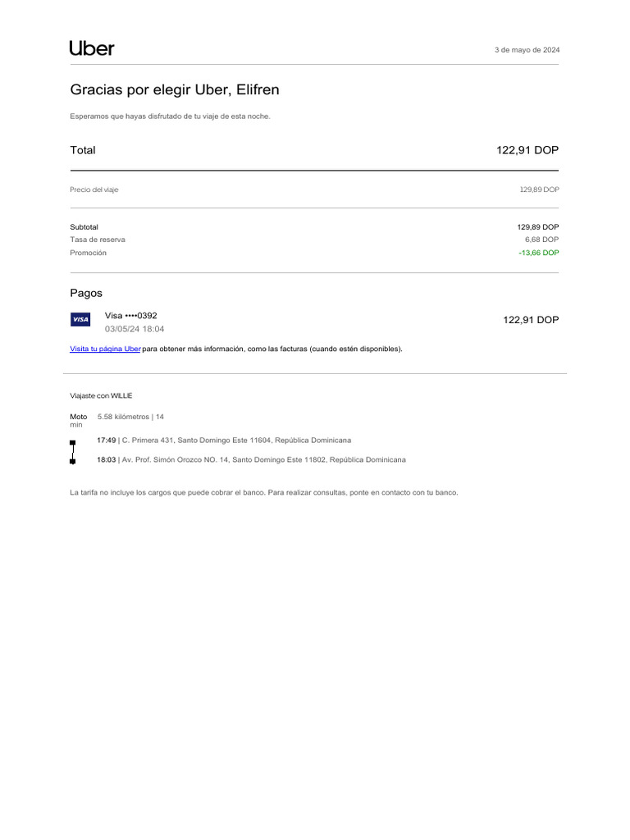Click the pickup point marker at 17:49

(73, 442)
